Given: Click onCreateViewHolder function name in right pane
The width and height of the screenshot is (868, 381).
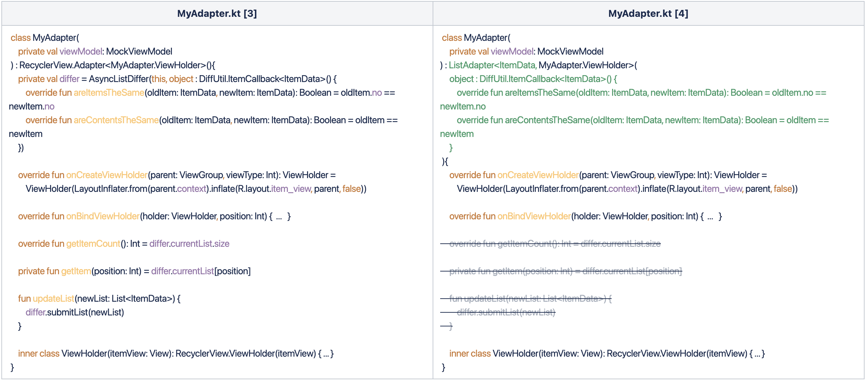Looking at the screenshot, I should coord(538,175).
